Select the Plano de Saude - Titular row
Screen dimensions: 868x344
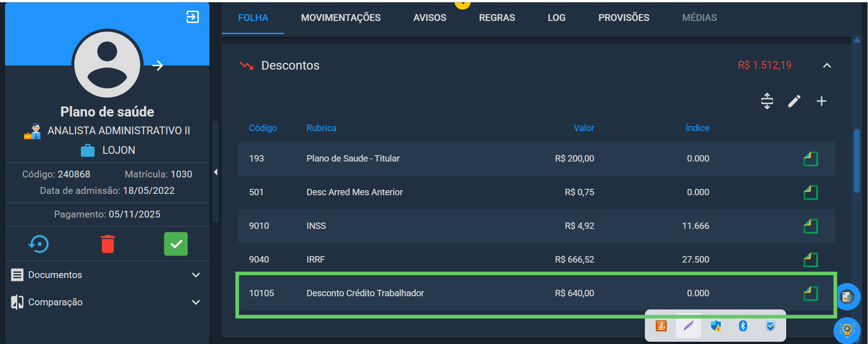[537, 159]
